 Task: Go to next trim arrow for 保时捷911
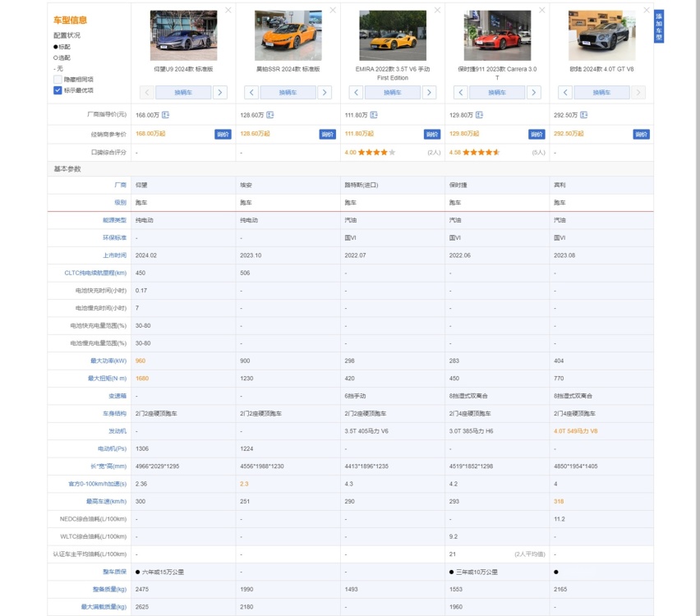(x=533, y=92)
